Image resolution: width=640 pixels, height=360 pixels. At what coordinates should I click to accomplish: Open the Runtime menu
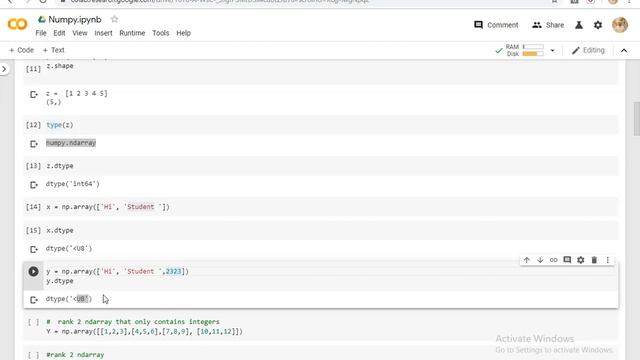[x=132, y=33]
